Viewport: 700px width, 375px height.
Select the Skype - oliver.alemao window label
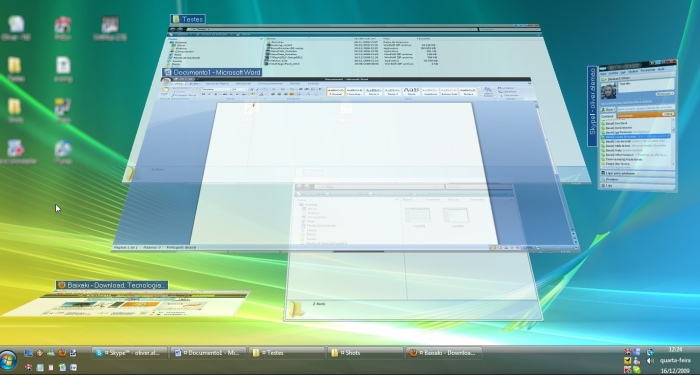tap(592, 106)
